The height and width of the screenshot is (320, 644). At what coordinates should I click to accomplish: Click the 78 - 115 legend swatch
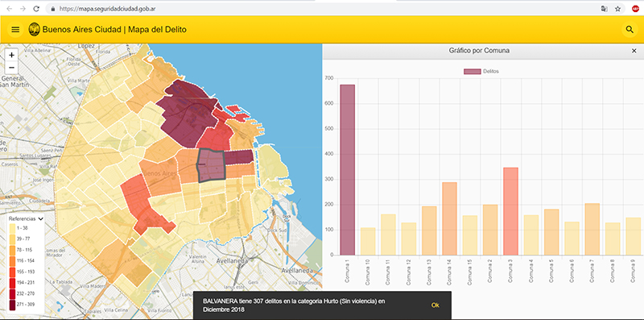pos(12,250)
